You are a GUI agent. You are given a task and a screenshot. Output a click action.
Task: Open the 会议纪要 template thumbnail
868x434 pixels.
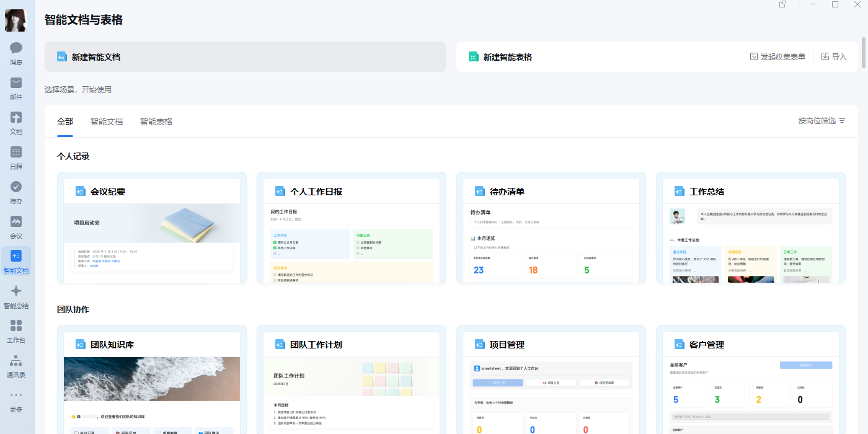tap(153, 244)
